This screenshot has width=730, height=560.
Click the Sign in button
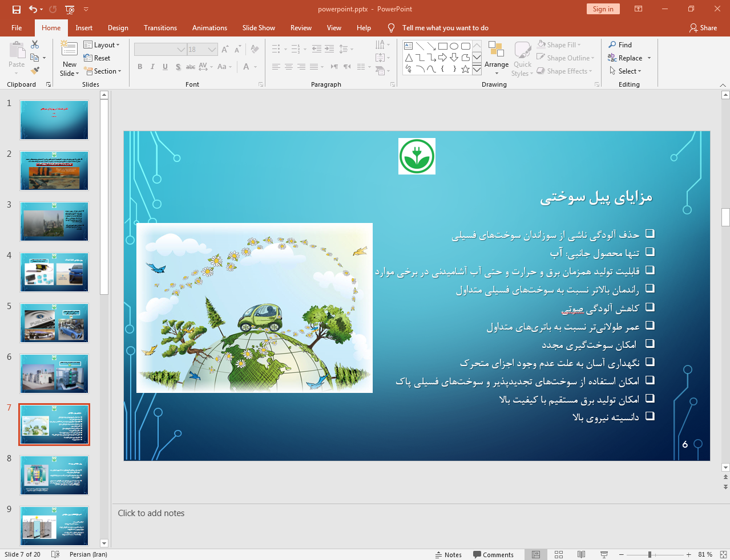(603, 9)
